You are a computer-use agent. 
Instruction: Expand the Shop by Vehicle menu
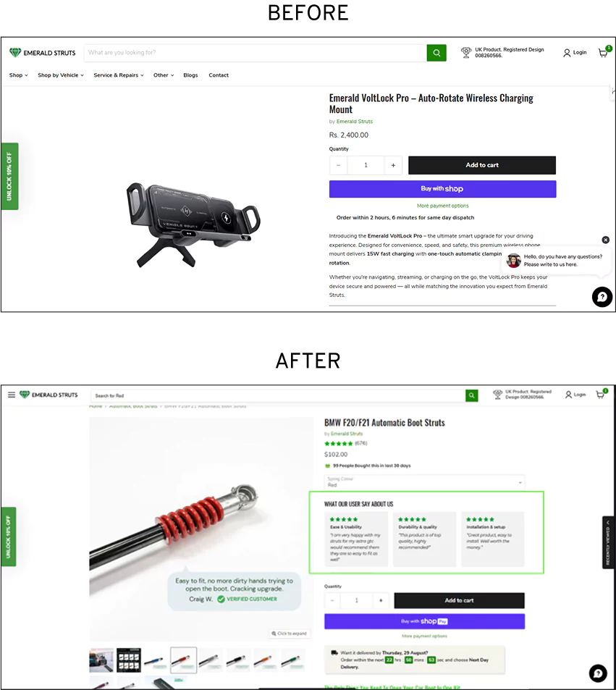coord(61,75)
